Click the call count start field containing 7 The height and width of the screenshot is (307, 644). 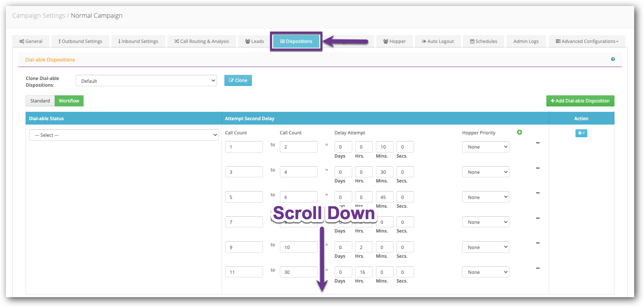(x=244, y=222)
